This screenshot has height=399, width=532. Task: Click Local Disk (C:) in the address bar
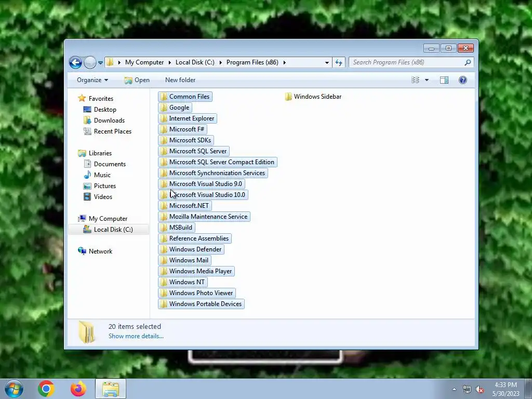(195, 62)
